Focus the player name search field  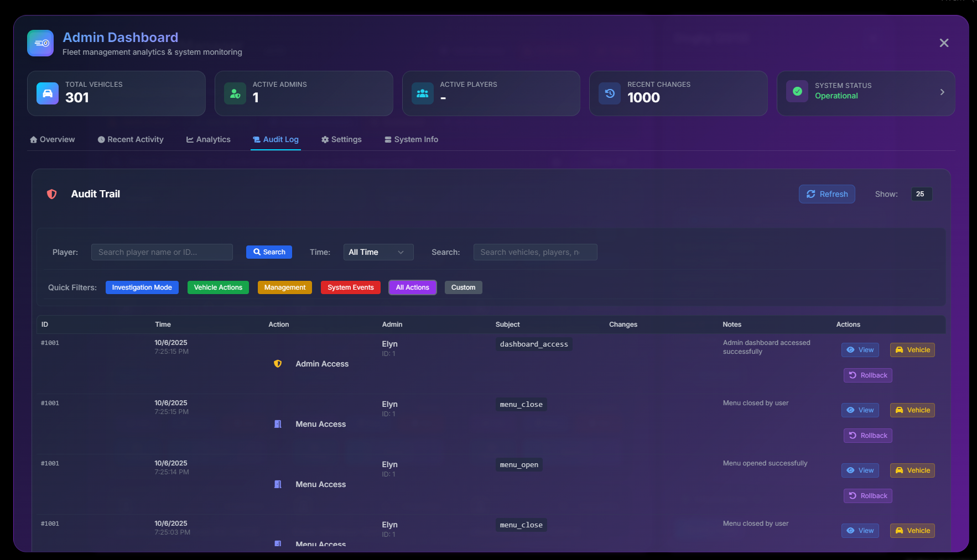pyautogui.click(x=162, y=252)
